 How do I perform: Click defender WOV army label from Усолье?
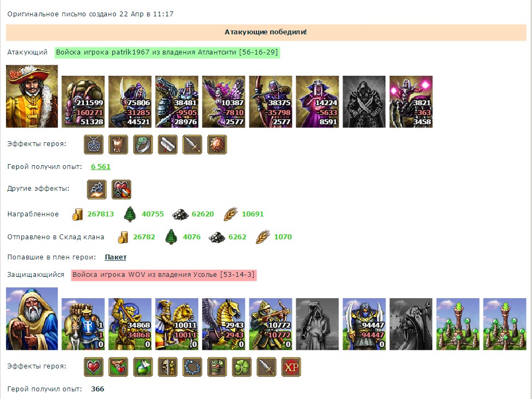tap(164, 275)
